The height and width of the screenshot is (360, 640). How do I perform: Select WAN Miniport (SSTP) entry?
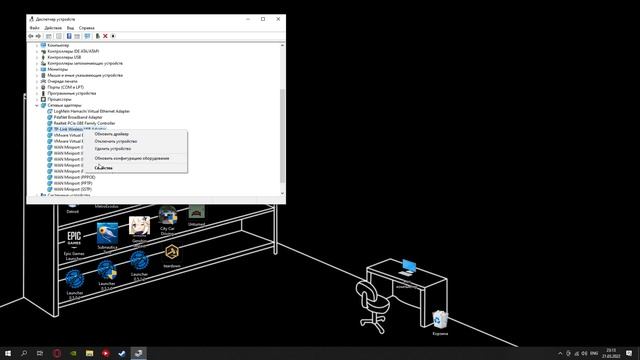[73, 189]
